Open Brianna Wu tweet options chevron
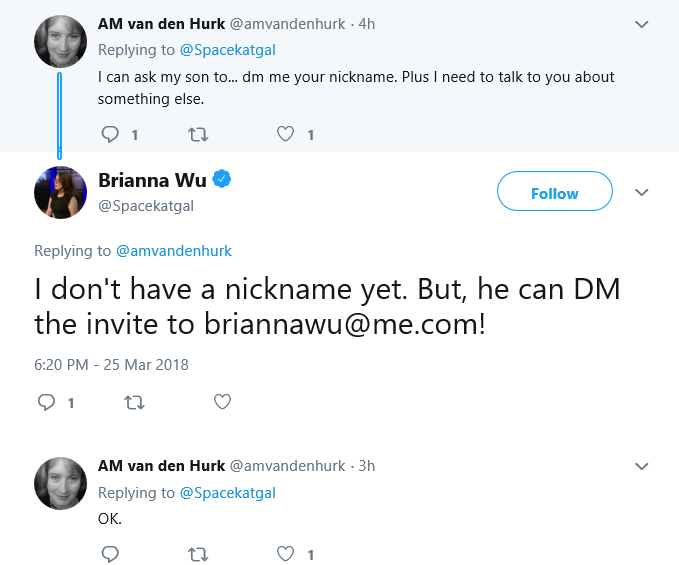Image resolution: width=679 pixels, height=565 pixels. point(641,192)
